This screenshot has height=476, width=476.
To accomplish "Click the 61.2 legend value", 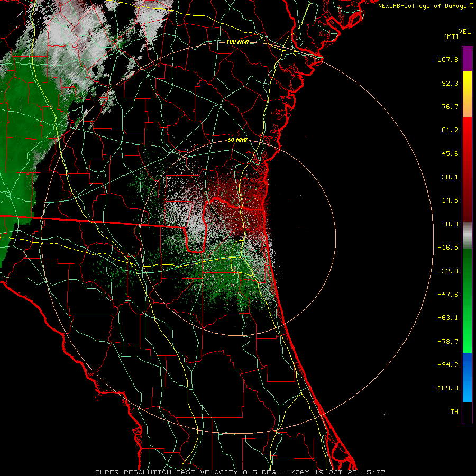I will tap(450, 130).
